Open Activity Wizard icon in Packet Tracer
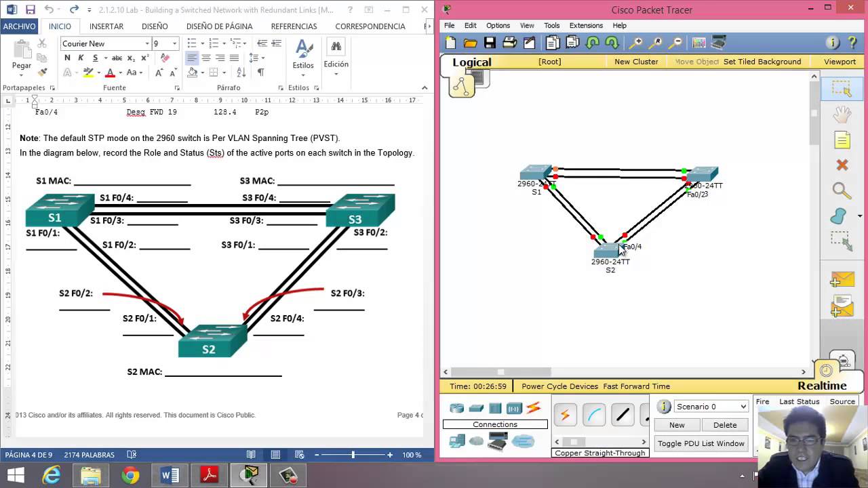This screenshot has height=488, width=868. (x=529, y=43)
